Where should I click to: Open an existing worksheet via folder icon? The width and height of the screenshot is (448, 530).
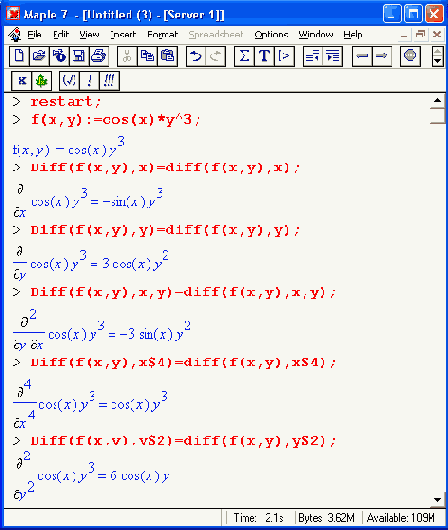[x=39, y=56]
